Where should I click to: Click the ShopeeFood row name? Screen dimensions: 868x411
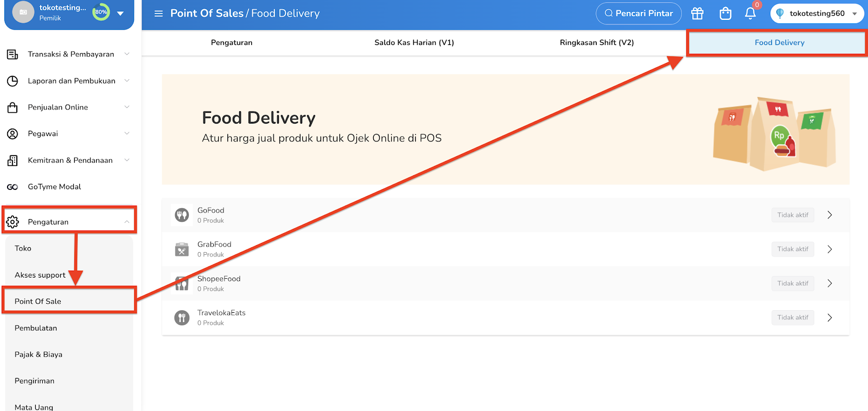pyautogui.click(x=219, y=279)
